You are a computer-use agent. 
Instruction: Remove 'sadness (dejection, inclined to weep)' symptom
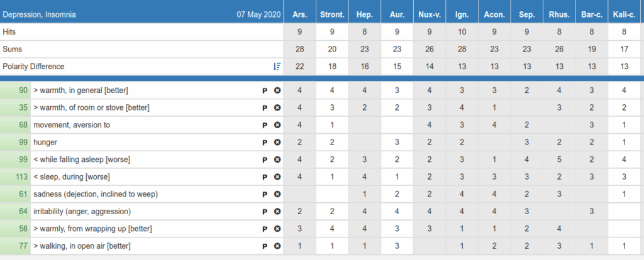(x=277, y=194)
